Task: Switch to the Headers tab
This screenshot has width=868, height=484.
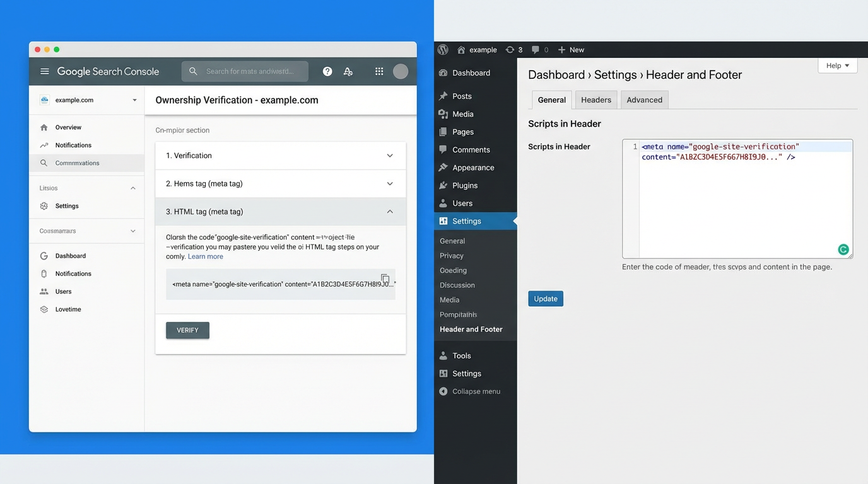Action: pyautogui.click(x=595, y=100)
